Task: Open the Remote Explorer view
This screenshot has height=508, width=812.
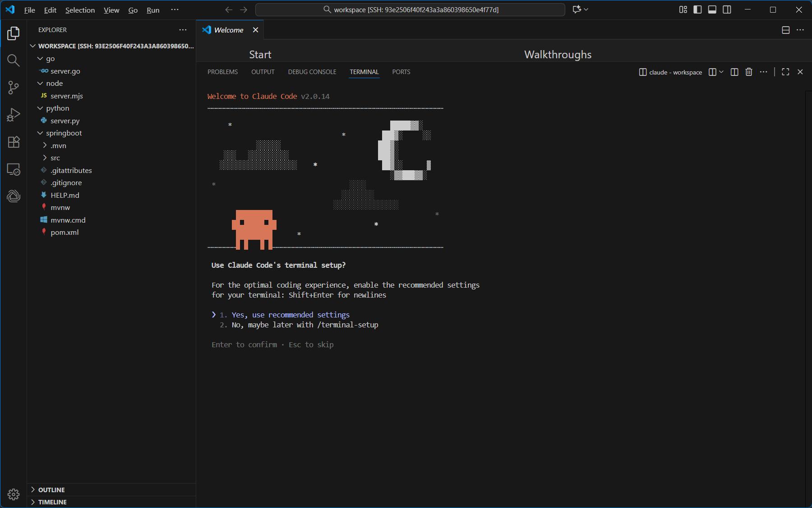Action: [x=14, y=169]
